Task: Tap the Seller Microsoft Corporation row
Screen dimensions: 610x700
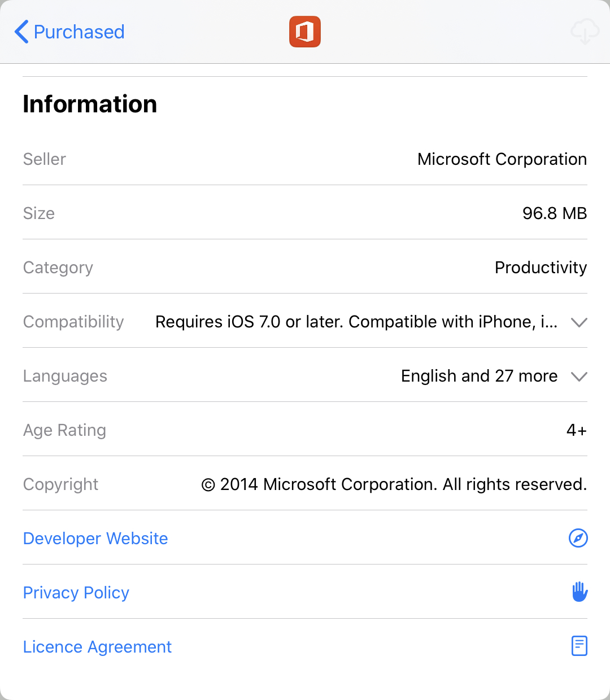Action: pyautogui.click(x=305, y=159)
